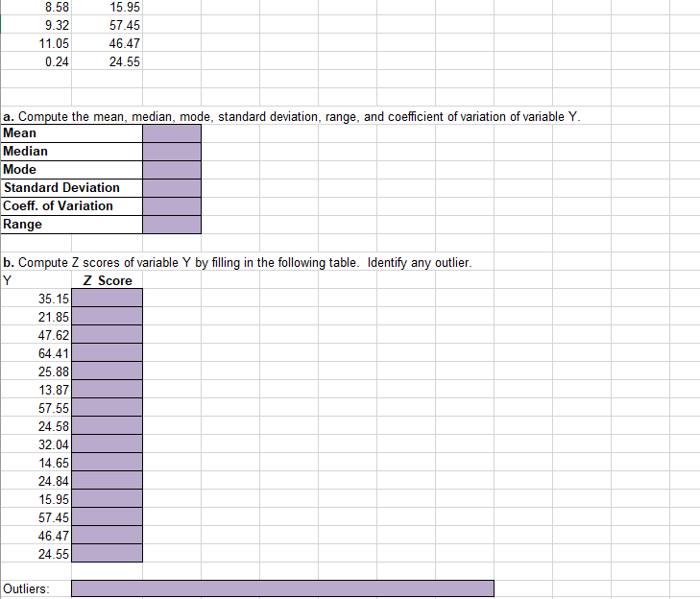The height and width of the screenshot is (599, 700).
Task: Select the answer cell beside Standard Deviation
Action: tap(172, 188)
